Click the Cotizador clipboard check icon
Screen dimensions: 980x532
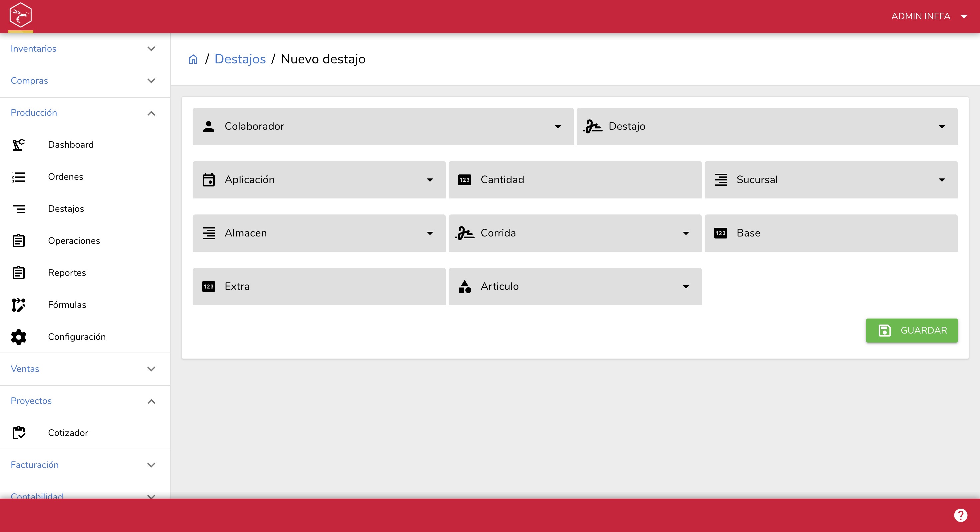pos(18,433)
